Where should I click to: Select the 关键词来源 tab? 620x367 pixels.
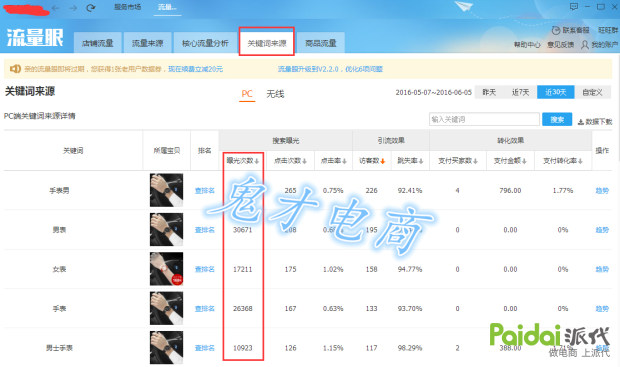coord(267,43)
